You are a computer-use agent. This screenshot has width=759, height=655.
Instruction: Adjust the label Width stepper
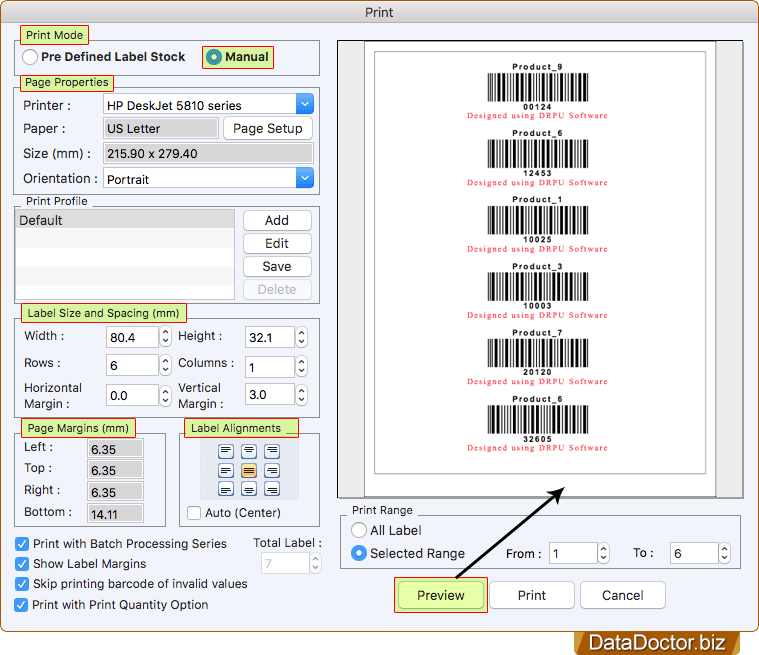click(166, 336)
